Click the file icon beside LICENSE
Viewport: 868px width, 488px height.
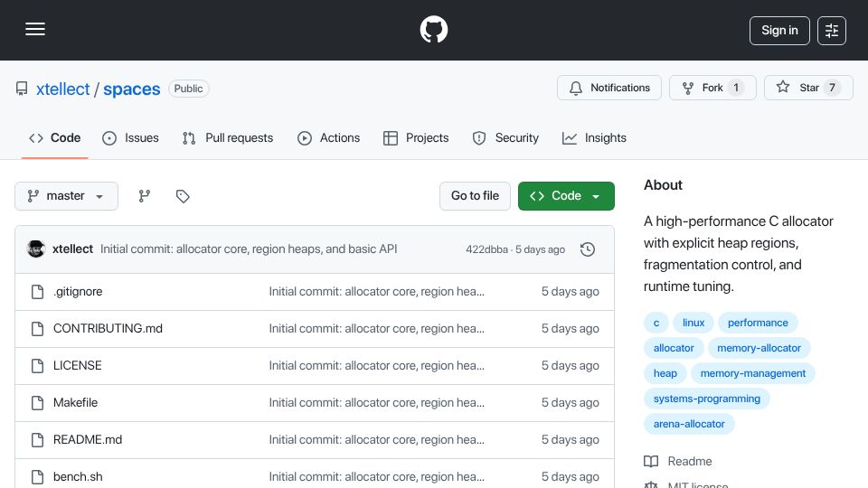pyautogui.click(x=38, y=366)
